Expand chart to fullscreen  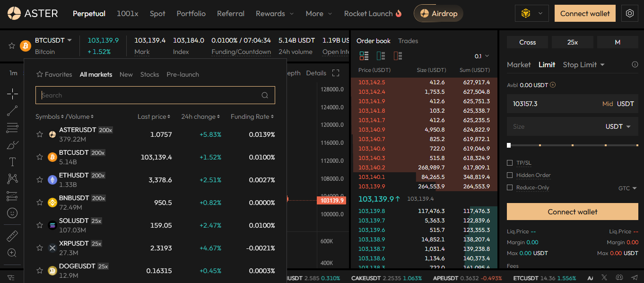coord(336,73)
